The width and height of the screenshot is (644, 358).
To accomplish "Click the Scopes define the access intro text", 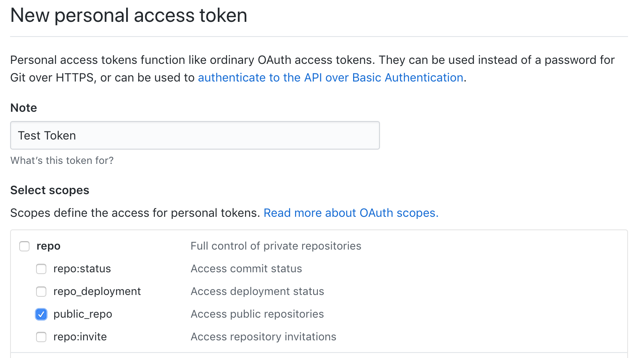I will click(135, 213).
